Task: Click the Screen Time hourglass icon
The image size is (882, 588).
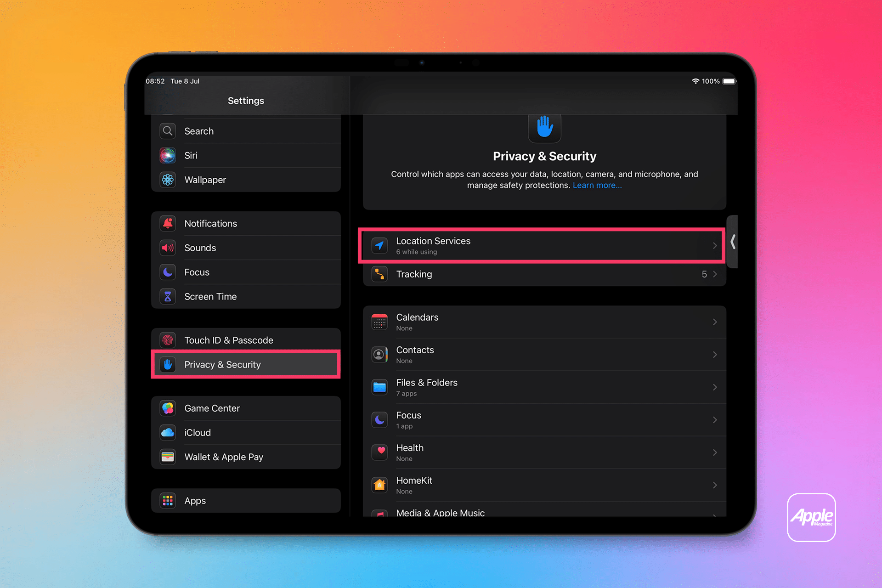Action: point(168,296)
